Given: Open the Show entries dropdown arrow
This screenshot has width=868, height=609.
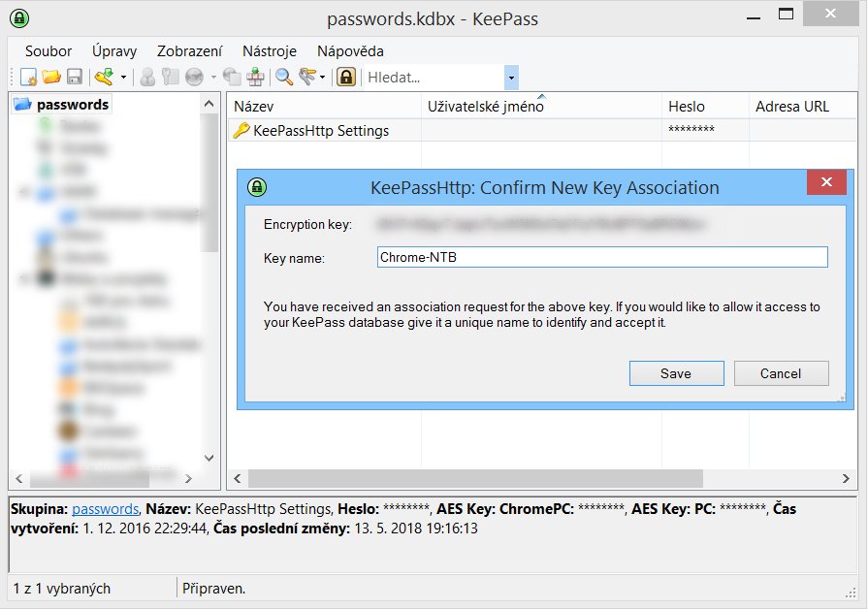Looking at the screenshot, I should (322, 78).
